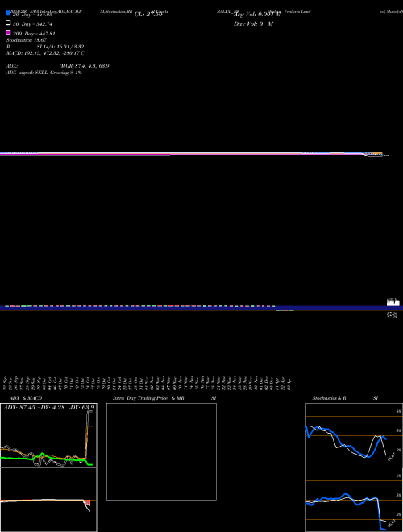Click the magenta 200 Day legend square
403x532 pixels.
(9, 32)
